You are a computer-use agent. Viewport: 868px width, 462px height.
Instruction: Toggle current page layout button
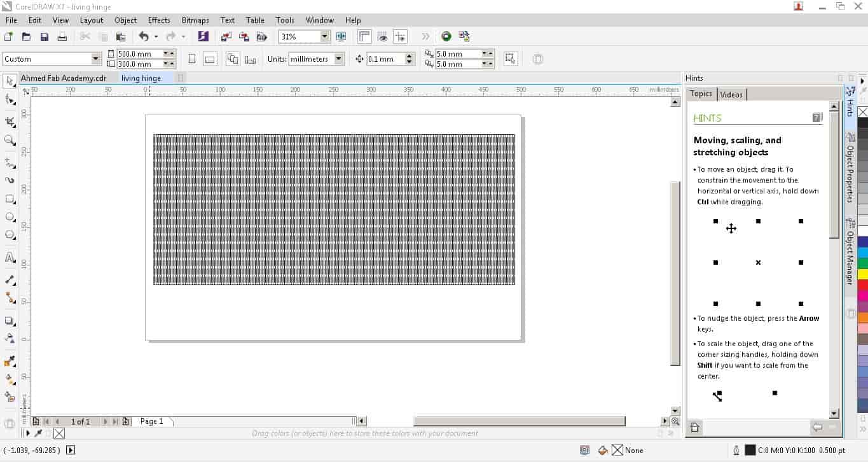pos(251,59)
